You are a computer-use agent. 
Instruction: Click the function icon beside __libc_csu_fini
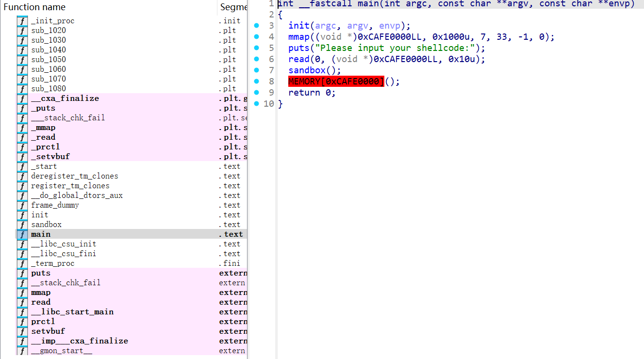click(x=22, y=254)
